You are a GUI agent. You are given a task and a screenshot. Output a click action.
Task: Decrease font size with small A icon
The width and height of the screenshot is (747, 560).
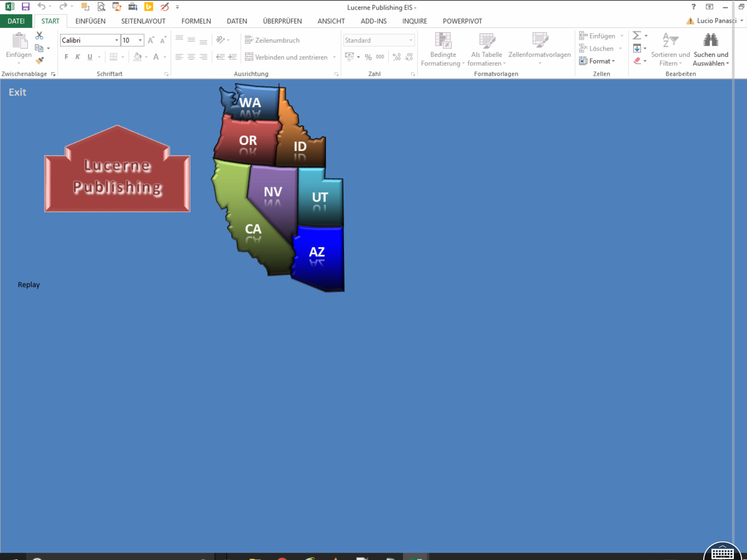point(163,40)
